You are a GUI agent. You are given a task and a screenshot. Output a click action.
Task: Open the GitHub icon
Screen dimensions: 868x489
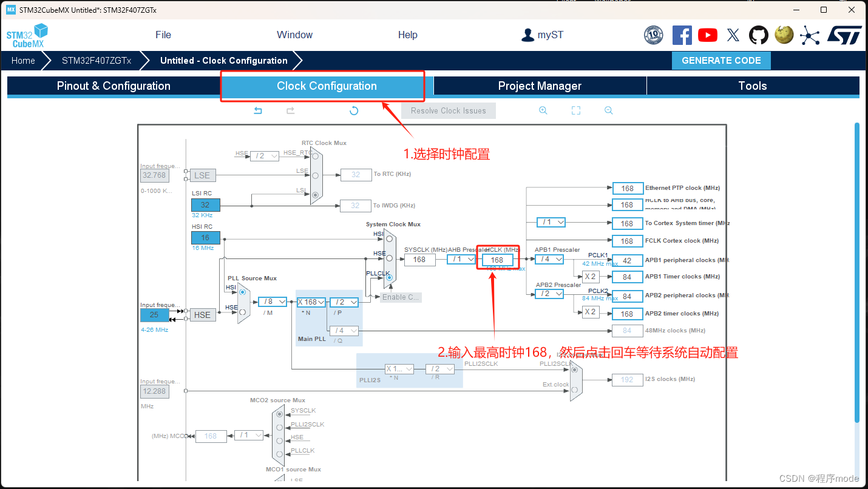coord(759,35)
